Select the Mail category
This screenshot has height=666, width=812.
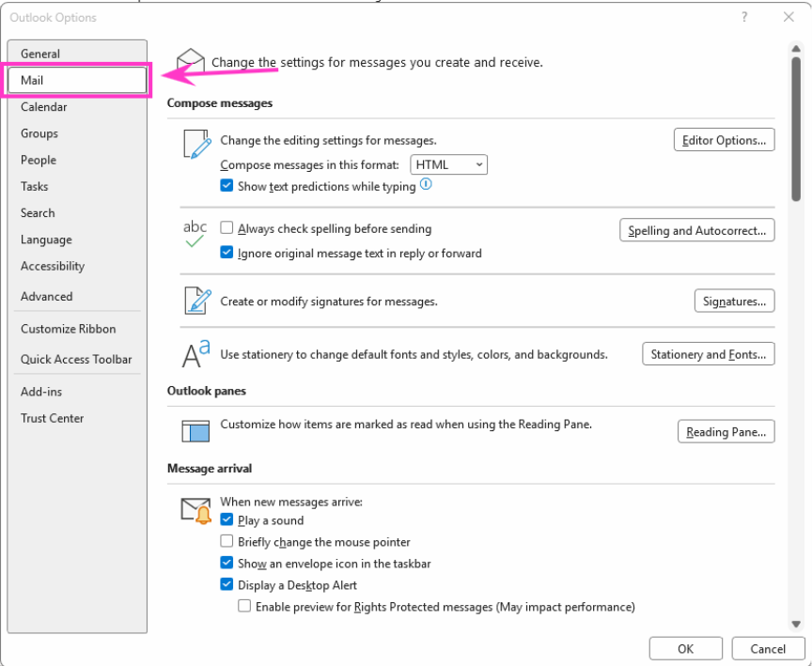point(77,80)
